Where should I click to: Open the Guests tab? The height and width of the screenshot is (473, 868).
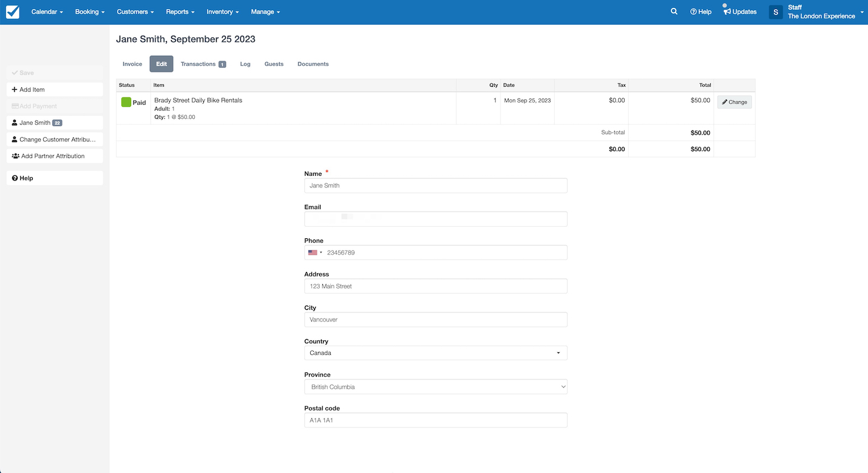[x=274, y=64]
